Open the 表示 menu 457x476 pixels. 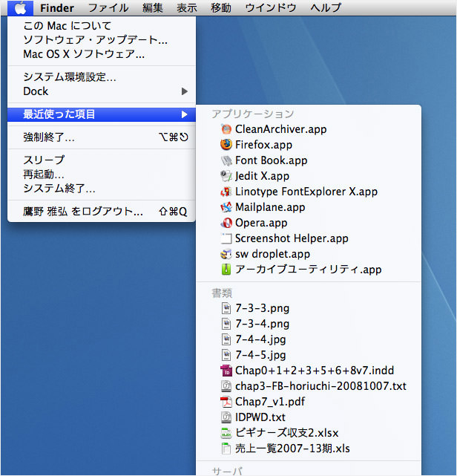coord(187,8)
